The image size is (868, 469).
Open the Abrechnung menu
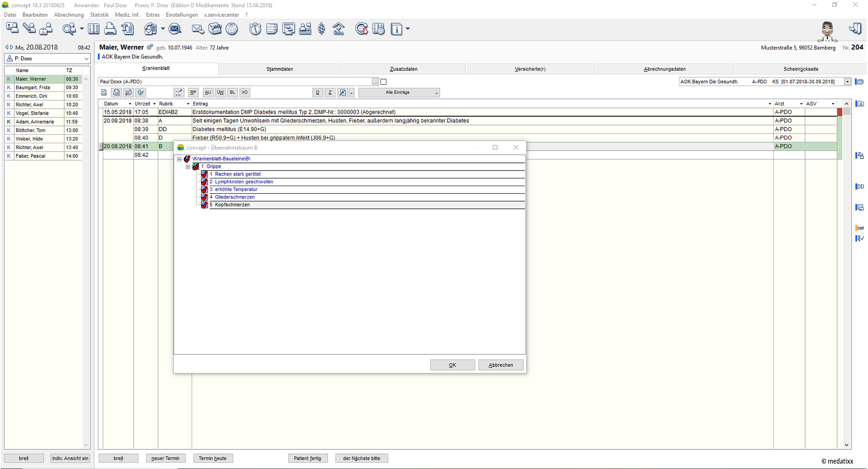(x=69, y=15)
